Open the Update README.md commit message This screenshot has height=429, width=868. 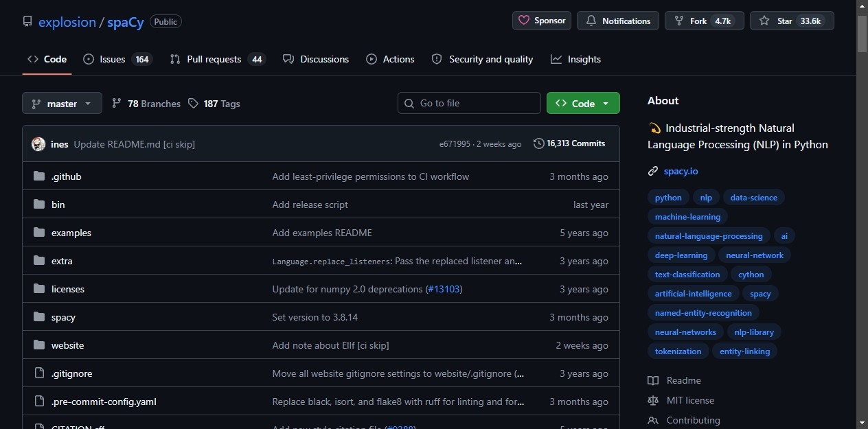pyautogui.click(x=135, y=144)
